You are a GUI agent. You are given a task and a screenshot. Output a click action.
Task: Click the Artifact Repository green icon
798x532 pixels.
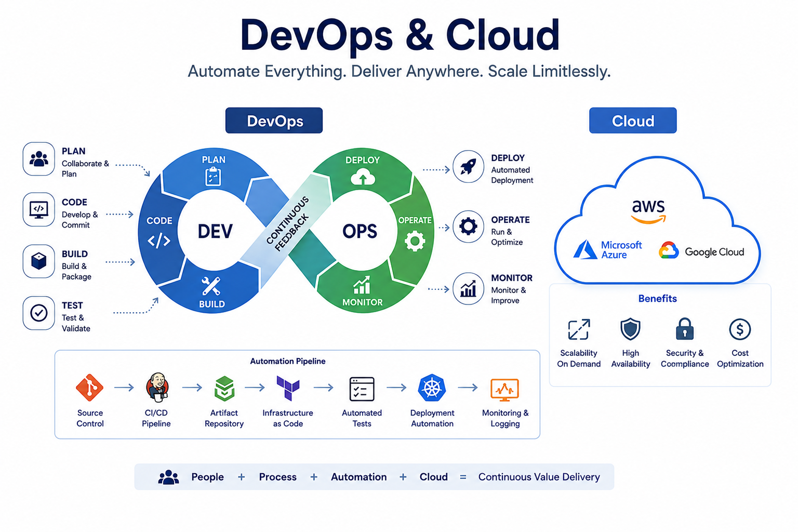(x=224, y=388)
